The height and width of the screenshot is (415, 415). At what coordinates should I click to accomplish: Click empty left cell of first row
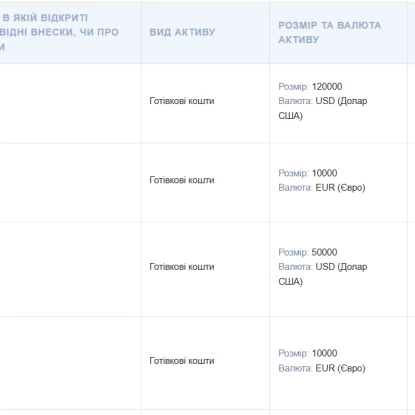tap(70, 103)
